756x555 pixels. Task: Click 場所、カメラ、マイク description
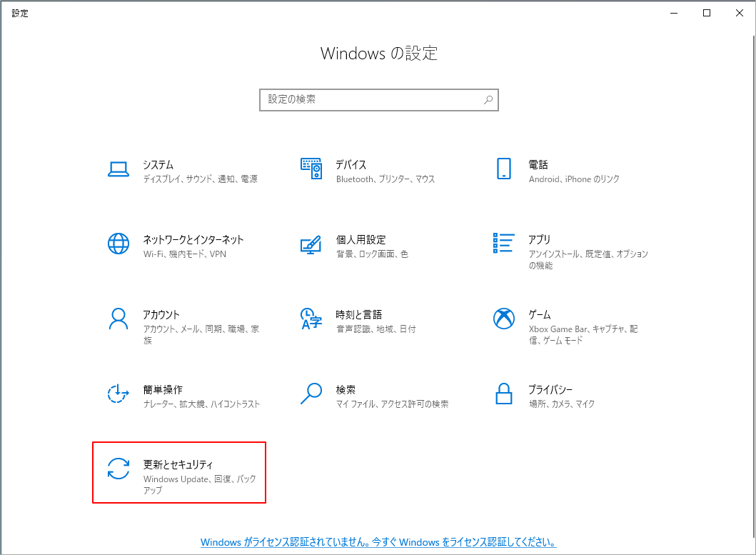[562, 404]
